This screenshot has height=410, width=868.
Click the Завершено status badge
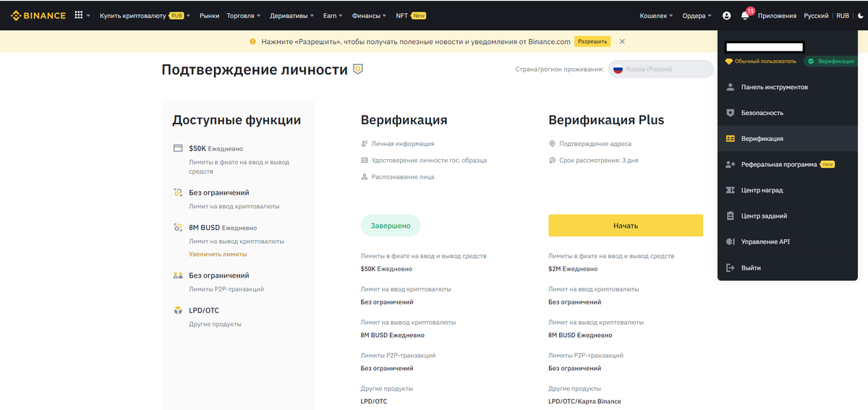391,226
